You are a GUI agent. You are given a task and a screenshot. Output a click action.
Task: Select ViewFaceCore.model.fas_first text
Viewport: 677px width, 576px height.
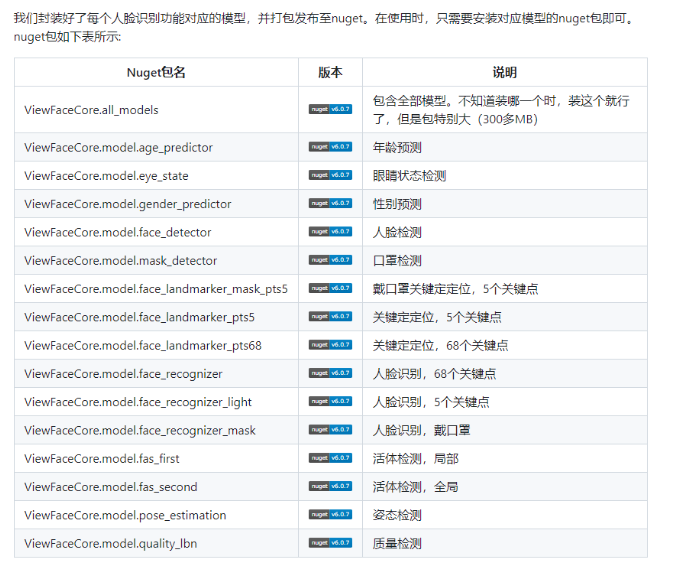[x=101, y=459]
